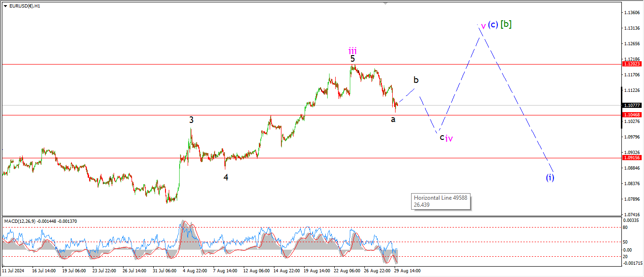Select the black 5 wave label
This screenshot has width=644, height=277.
pos(353,59)
